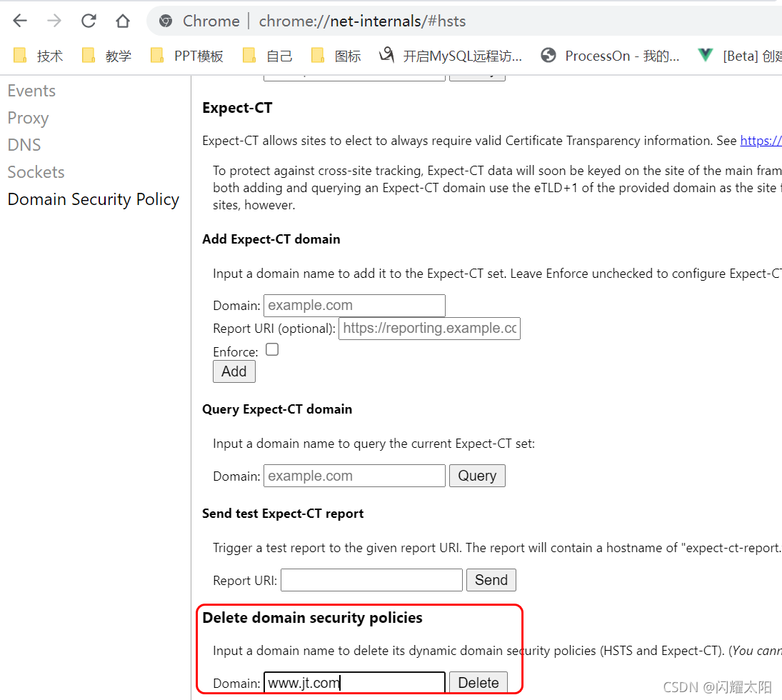Screen dimensions: 782x700
Task: Click the Report URI (optional) input field
Action: [429, 329]
